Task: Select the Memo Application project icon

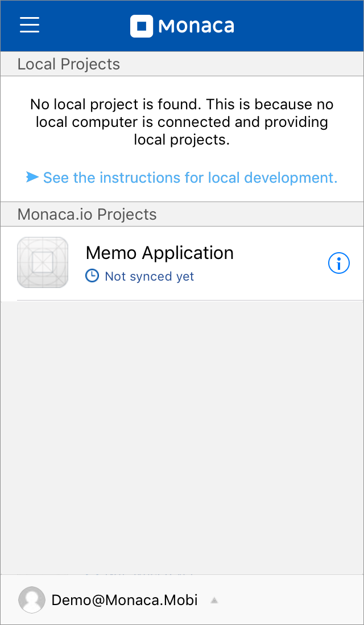Action: click(43, 262)
